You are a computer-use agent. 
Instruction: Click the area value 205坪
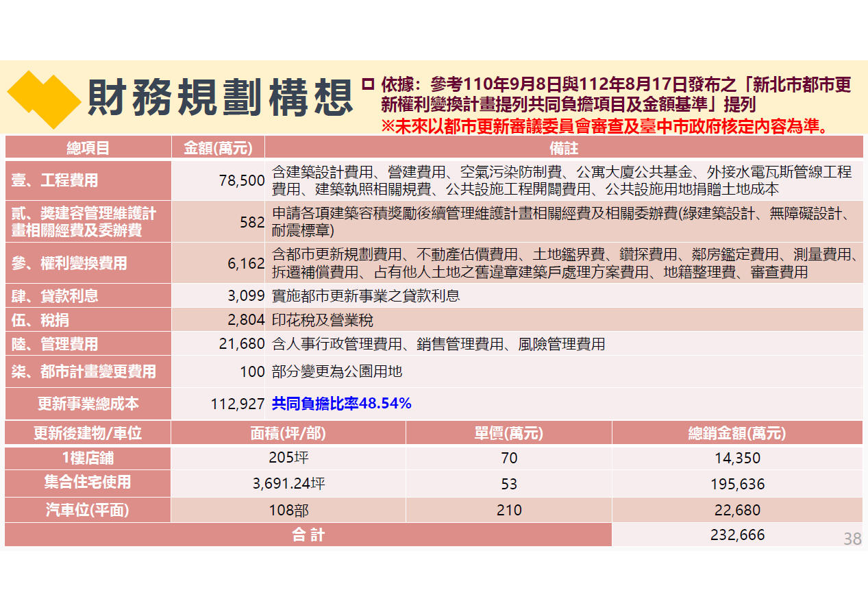[288, 458]
